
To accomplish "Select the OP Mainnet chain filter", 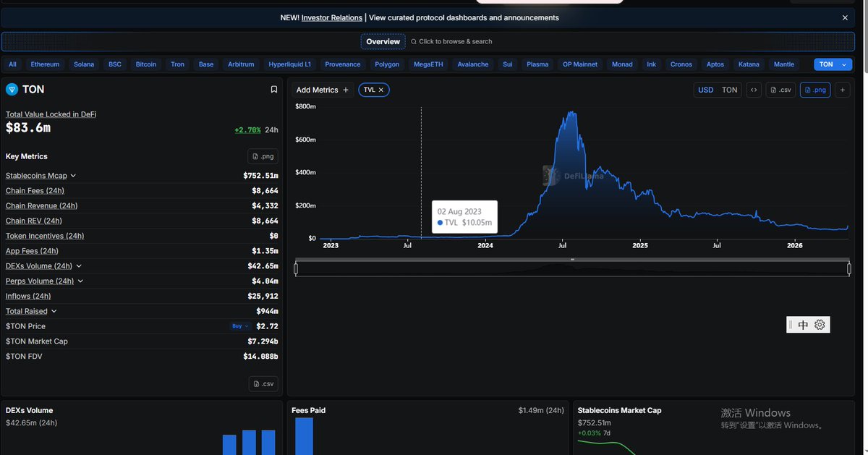I will coord(580,64).
